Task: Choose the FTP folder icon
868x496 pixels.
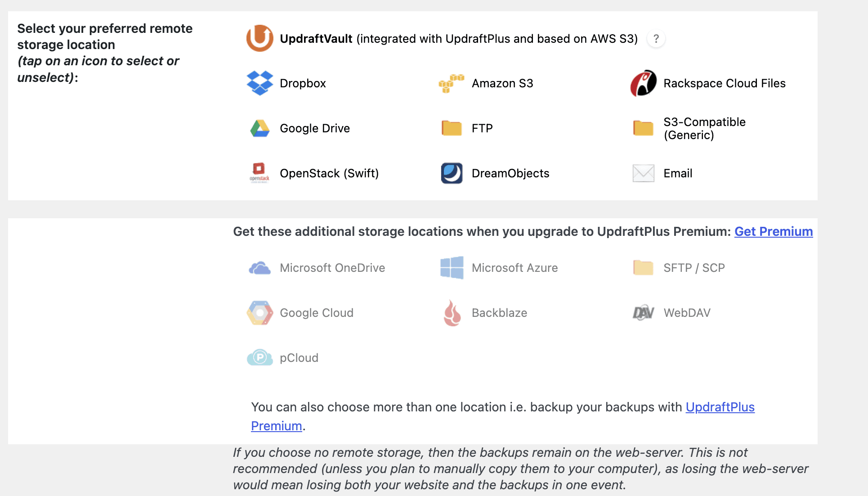Action: click(x=452, y=128)
